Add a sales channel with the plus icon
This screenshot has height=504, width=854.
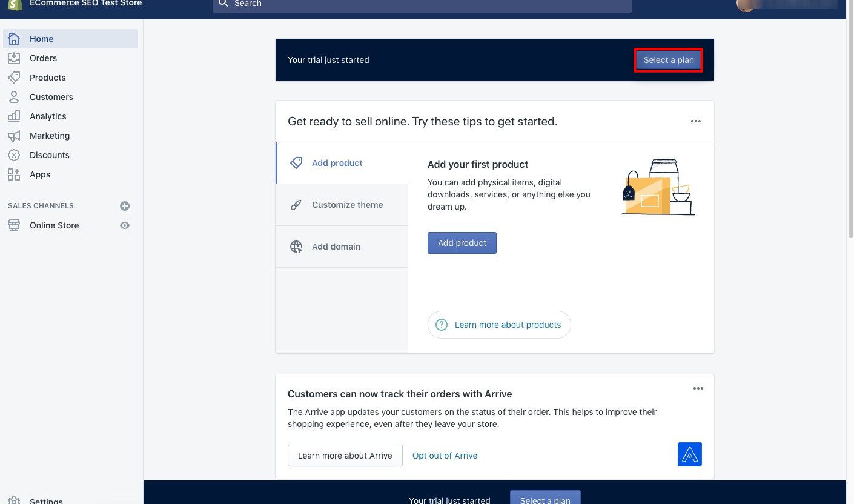125,205
